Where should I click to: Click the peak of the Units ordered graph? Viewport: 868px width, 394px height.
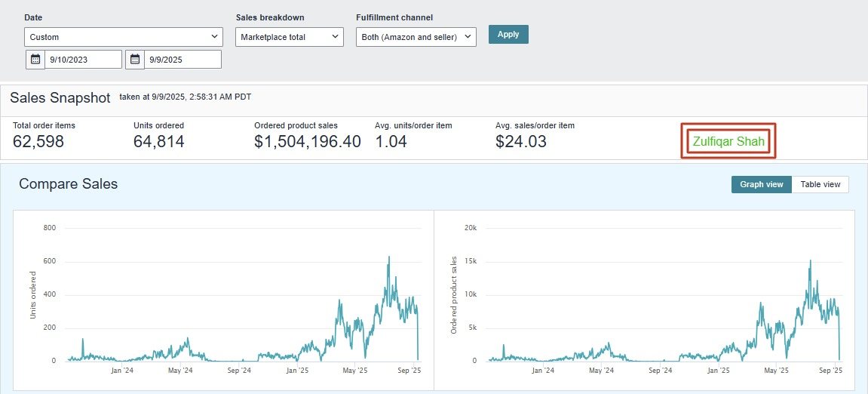point(388,258)
